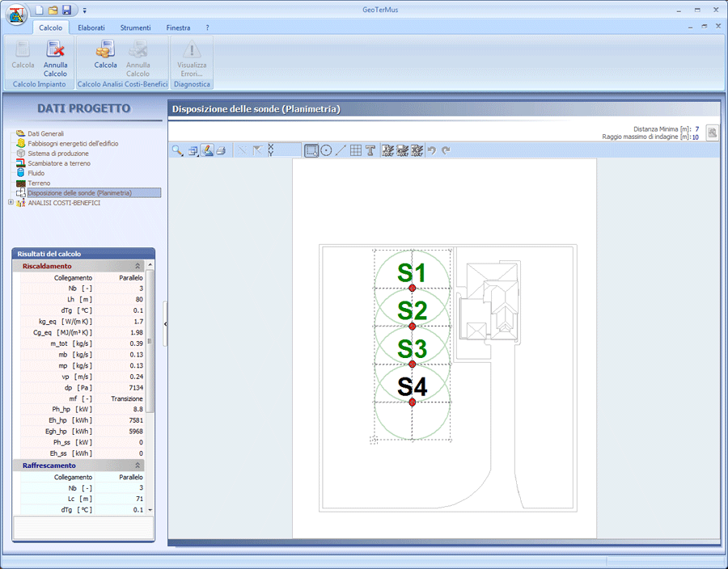The image size is (728, 569).
Task: Toggle the grid display icon
Action: [355, 150]
